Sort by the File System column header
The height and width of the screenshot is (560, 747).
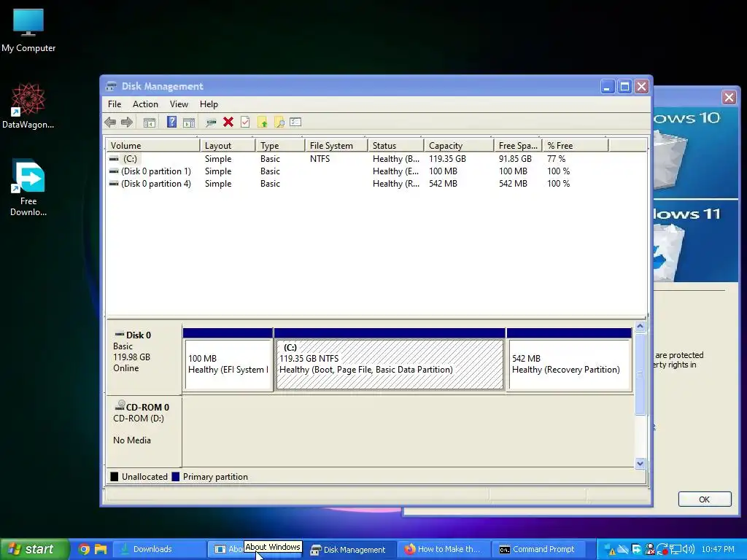click(336, 145)
